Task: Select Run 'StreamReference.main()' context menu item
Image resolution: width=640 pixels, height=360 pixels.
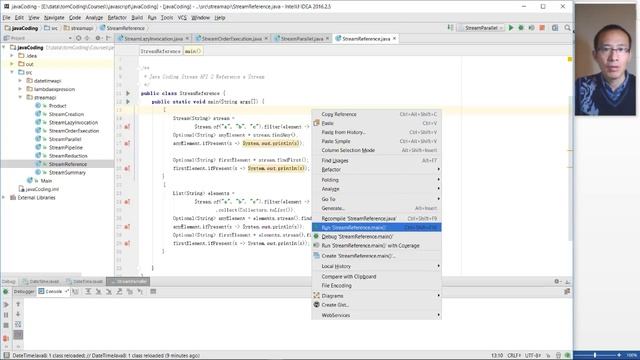Action: (x=376, y=227)
